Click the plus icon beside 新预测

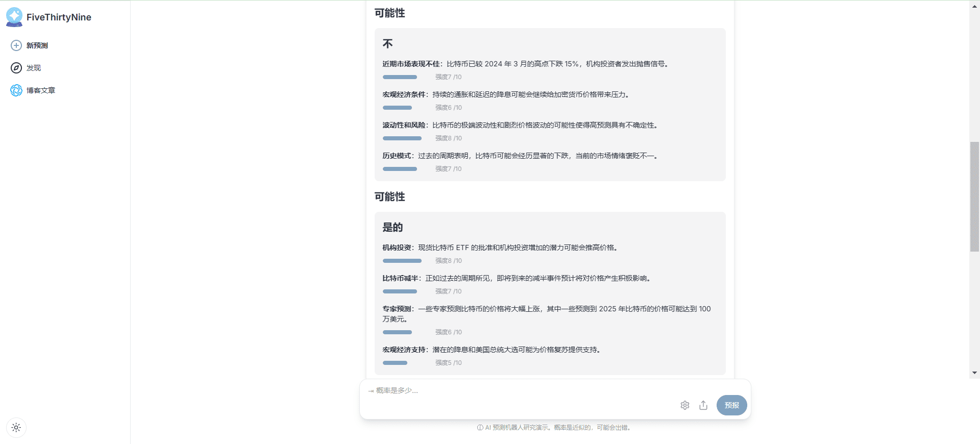(16, 45)
